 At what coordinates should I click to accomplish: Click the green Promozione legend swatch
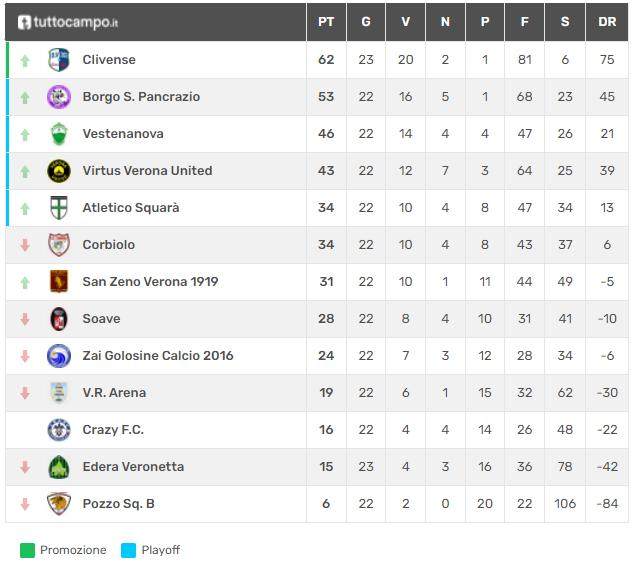click(27, 550)
